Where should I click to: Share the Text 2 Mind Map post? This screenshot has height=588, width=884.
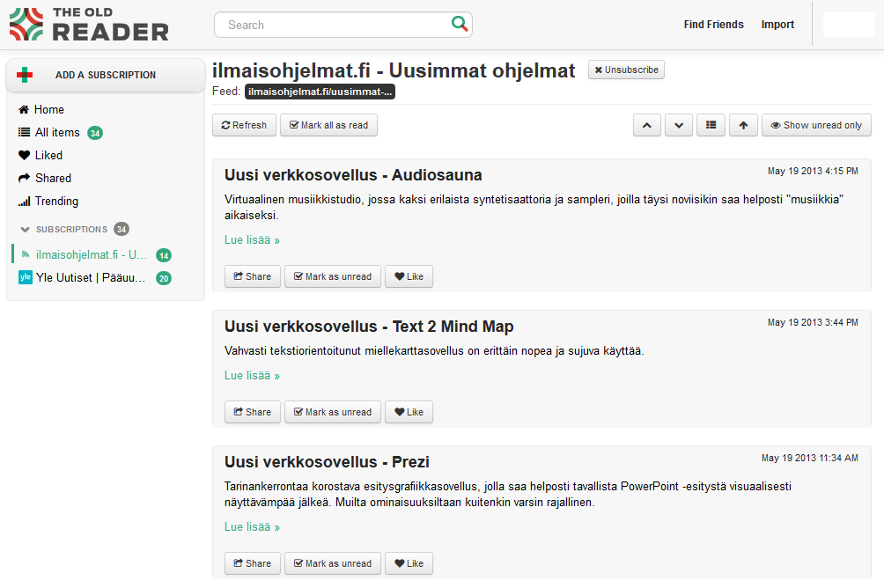253,412
